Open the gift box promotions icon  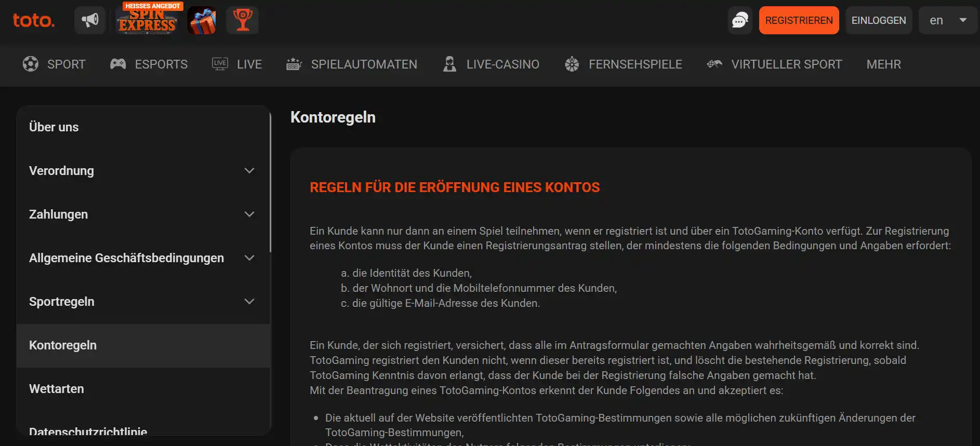[x=202, y=21]
